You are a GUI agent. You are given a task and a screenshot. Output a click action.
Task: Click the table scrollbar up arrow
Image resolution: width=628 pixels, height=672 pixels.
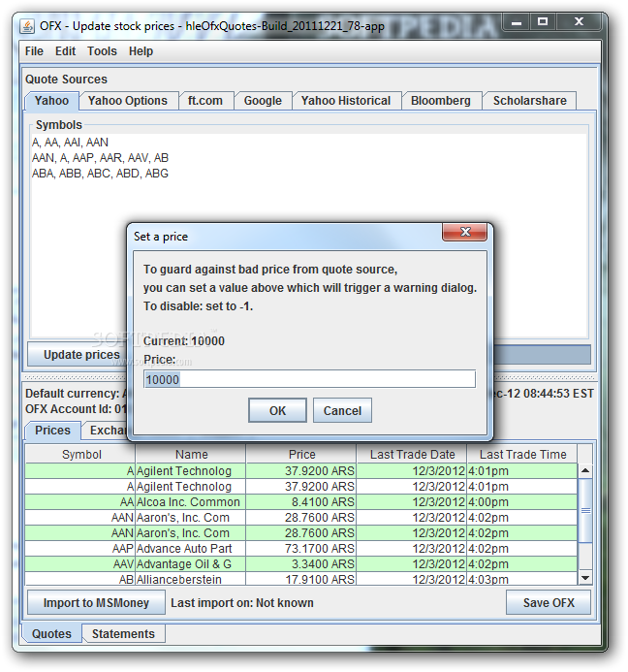coord(585,471)
